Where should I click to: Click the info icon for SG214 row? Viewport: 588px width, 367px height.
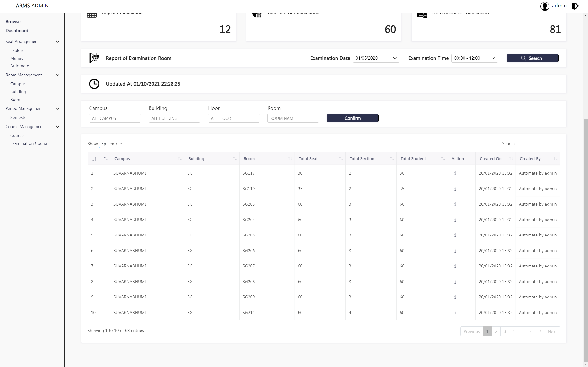(x=455, y=312)
